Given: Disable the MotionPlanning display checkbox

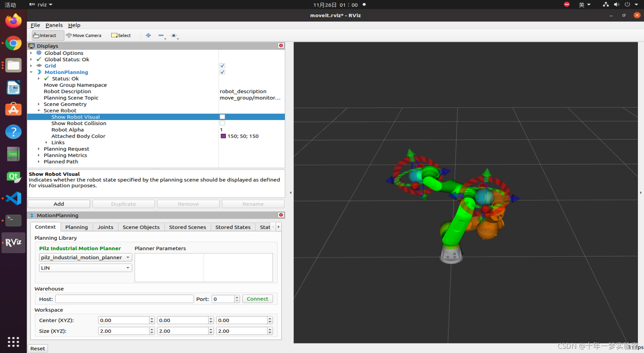Looking at the screenshot, I should [222, 72].
